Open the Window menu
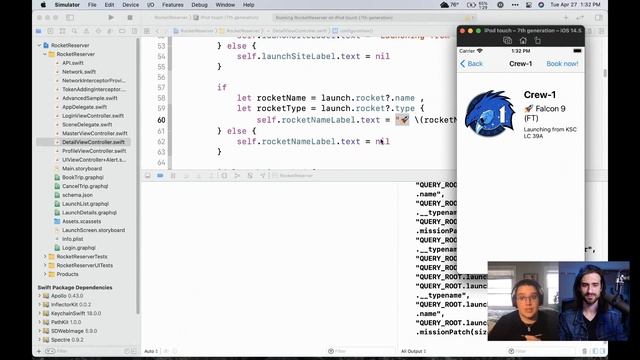 (x=225, y=5)
